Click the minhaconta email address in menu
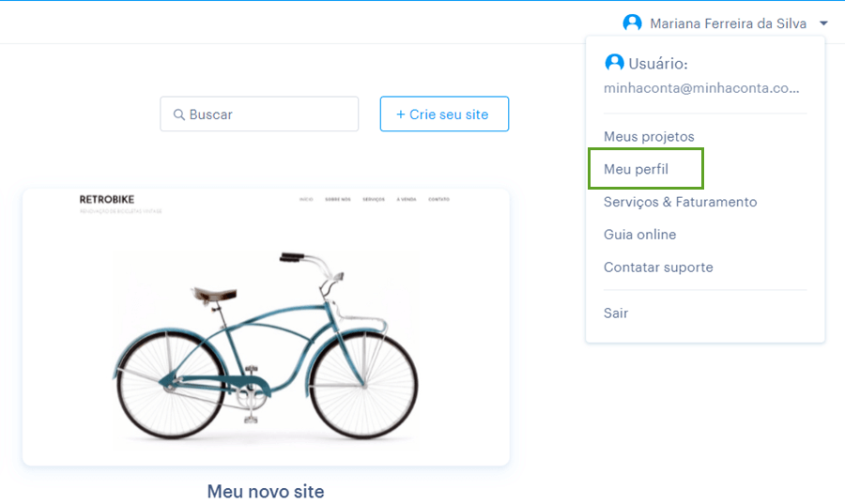845x504 pixels. [x=701, y=88]
